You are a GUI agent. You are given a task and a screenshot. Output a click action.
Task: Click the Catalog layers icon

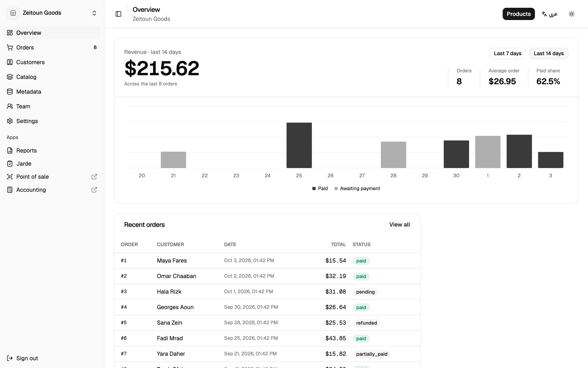(x=10, y=77)
